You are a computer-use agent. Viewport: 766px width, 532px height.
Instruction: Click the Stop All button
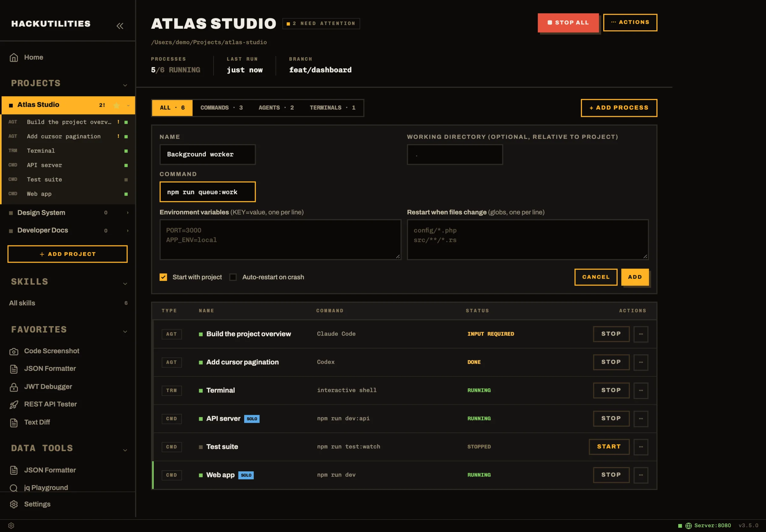[568, 23]
